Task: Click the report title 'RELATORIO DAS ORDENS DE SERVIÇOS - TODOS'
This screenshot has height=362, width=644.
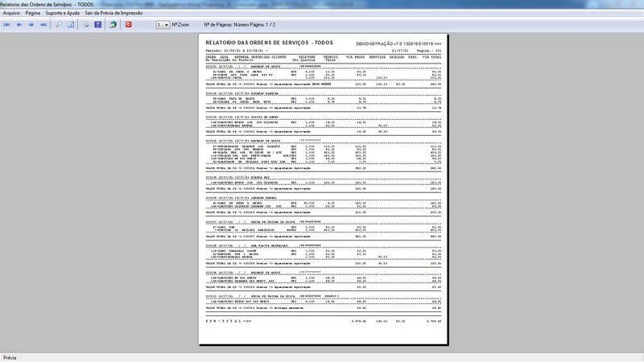Action: (x=270, y=43)
